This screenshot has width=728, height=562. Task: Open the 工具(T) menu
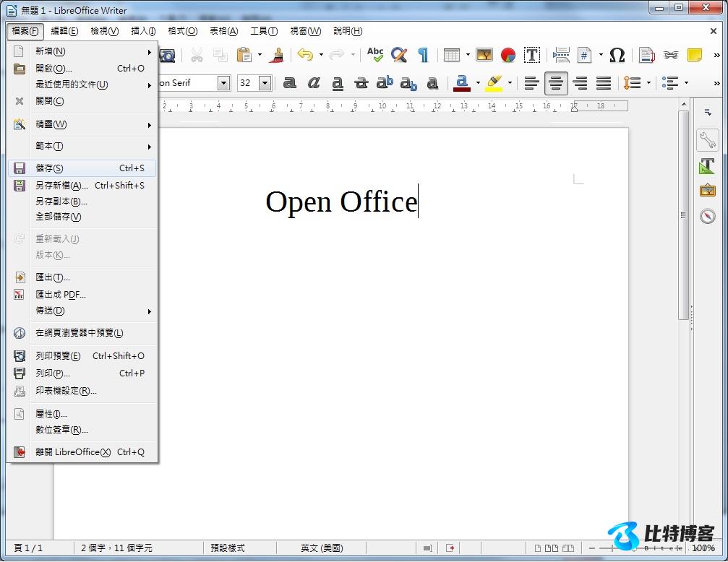pyautogui.click(x=264, y=31)
